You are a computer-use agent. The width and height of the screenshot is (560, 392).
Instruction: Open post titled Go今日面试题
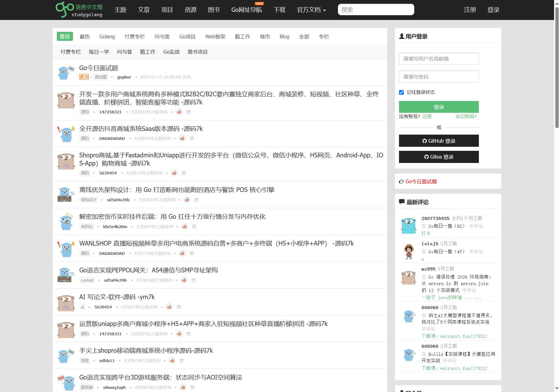[x=99, y=68]
